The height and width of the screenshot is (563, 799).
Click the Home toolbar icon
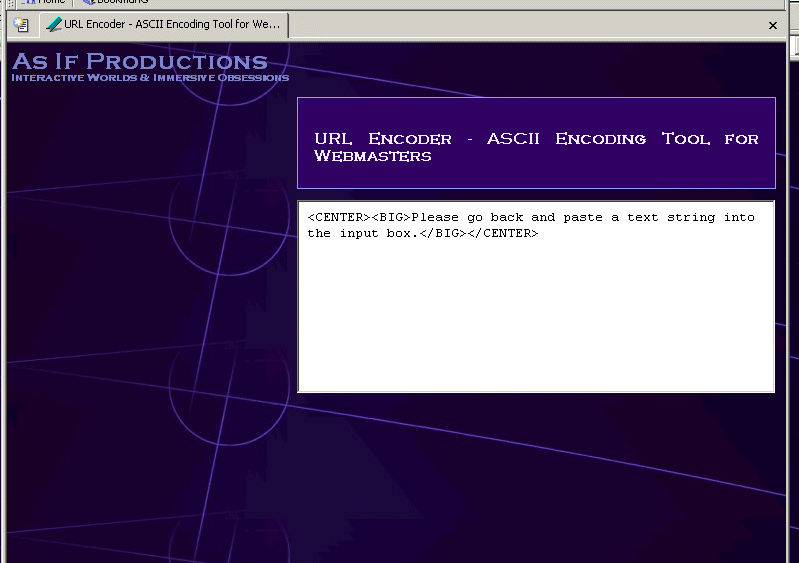point(28,2)
